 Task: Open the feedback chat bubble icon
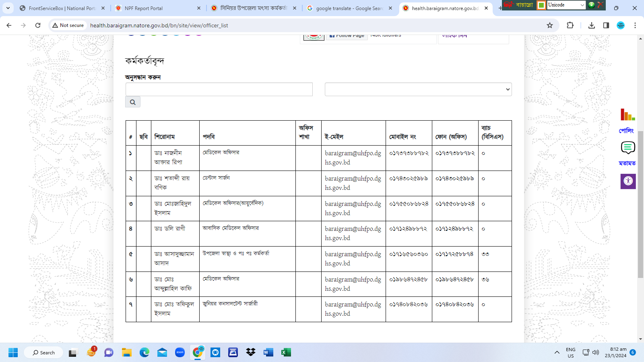coord(627,148)
